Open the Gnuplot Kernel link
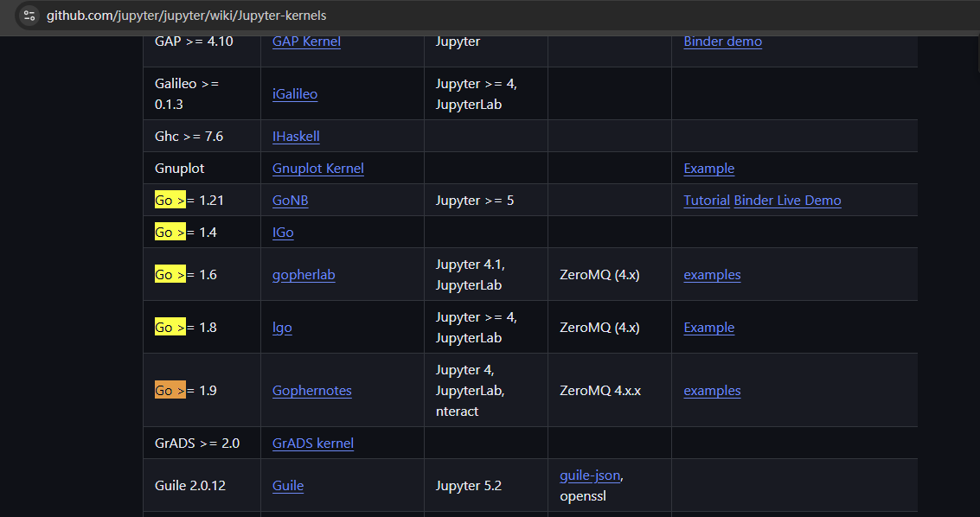Image resolution: width=980 pixels, height=517 pixels. click(317, 169)
